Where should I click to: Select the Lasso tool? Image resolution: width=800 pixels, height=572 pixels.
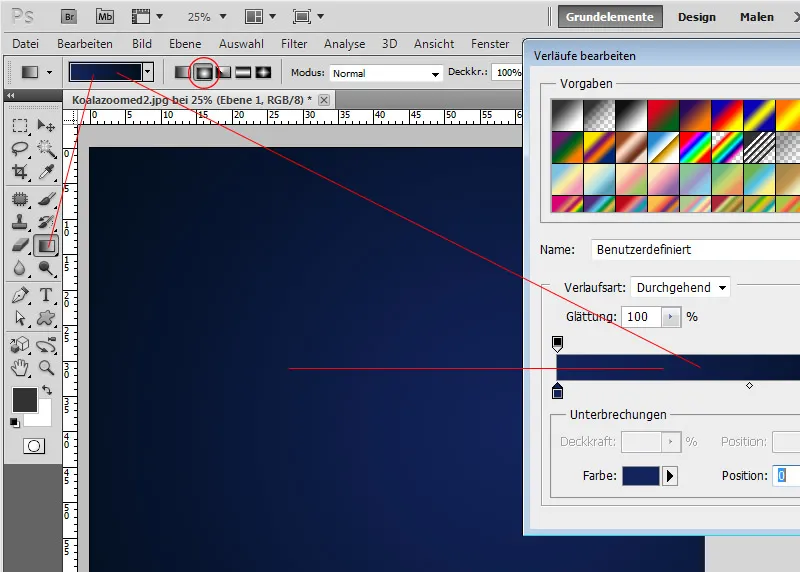click(x=20, y=148)
